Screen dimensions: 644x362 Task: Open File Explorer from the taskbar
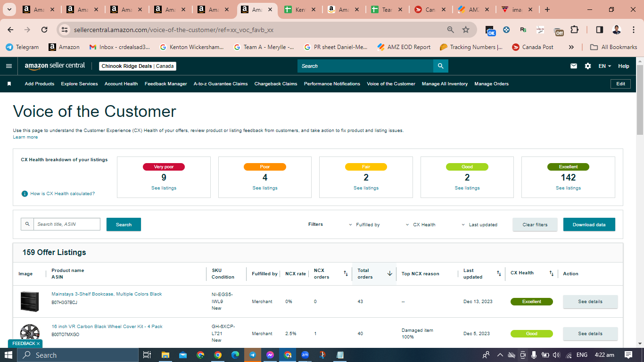point(165,355)
